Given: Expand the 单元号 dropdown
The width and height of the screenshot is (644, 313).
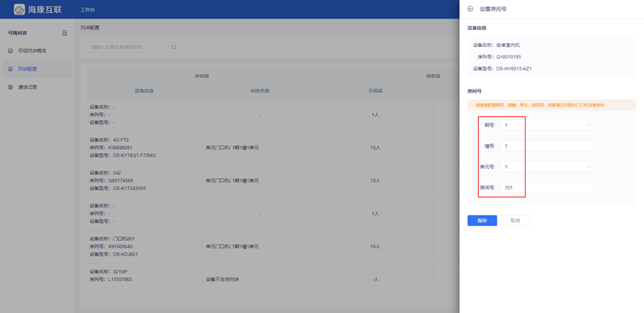Looking at the screenshot, I should [588, 167].
